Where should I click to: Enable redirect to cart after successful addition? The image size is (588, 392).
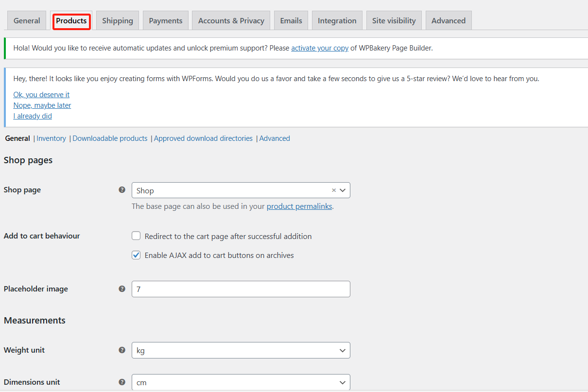(x=136, y=236)
